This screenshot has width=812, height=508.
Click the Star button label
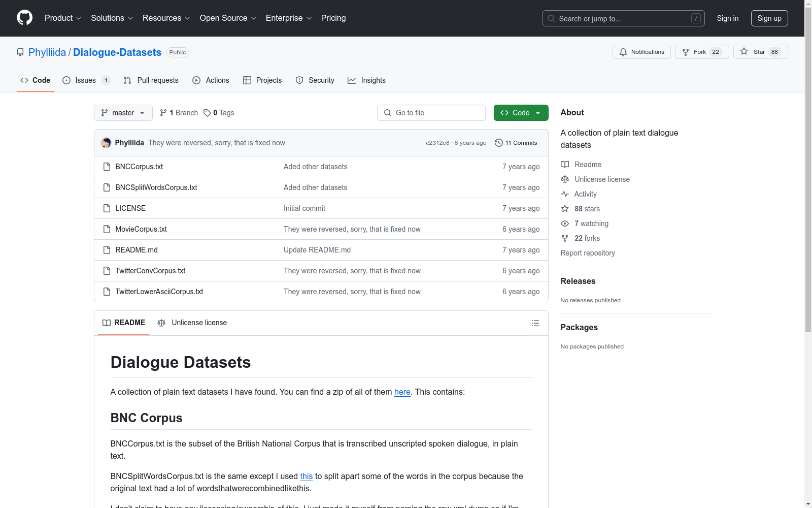coord(759,52)
